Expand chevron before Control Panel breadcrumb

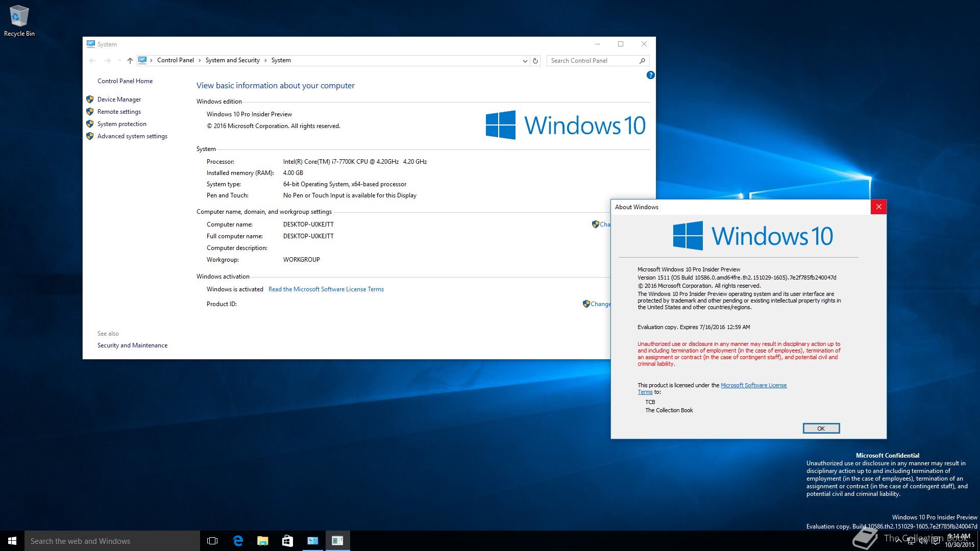(152, 60)
